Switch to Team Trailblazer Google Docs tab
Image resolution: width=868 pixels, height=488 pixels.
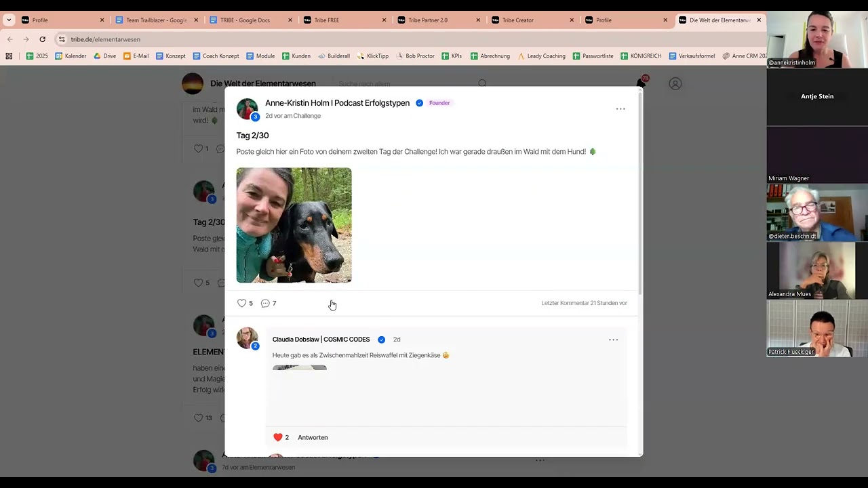pyautogui.click(x=156, y=20)
